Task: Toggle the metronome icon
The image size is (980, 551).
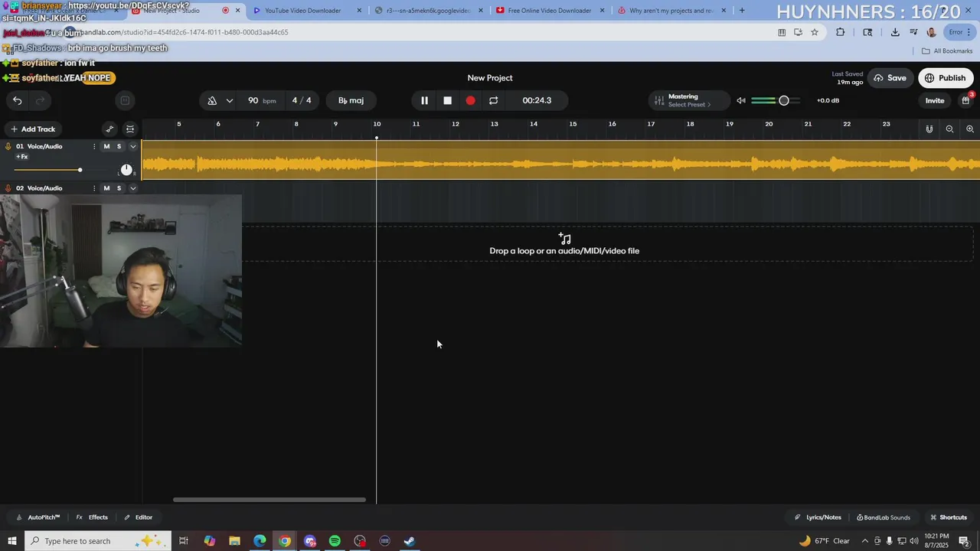Action: [x=212, y=100]
